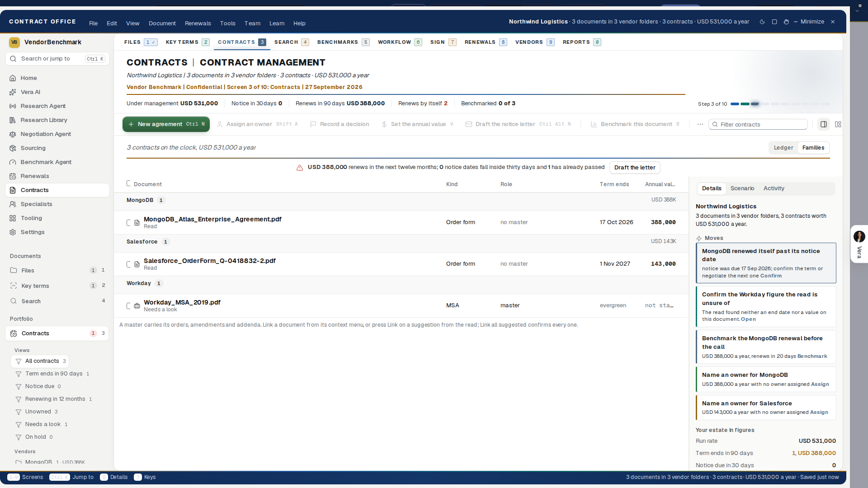Open Set the annual value dropdown
This screenshot has width=868, height=488.
point(417,124)
